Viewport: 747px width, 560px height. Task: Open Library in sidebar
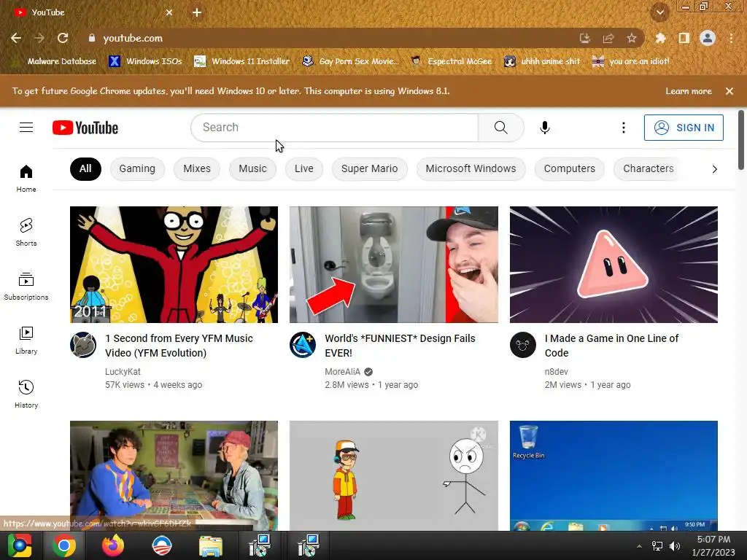(x=26, y=340)
